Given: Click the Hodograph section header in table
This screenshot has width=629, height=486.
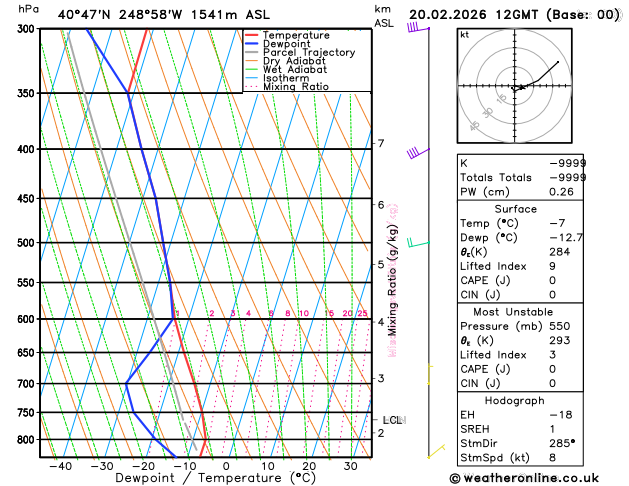Looking at the screenshot, I should [515, 400].
